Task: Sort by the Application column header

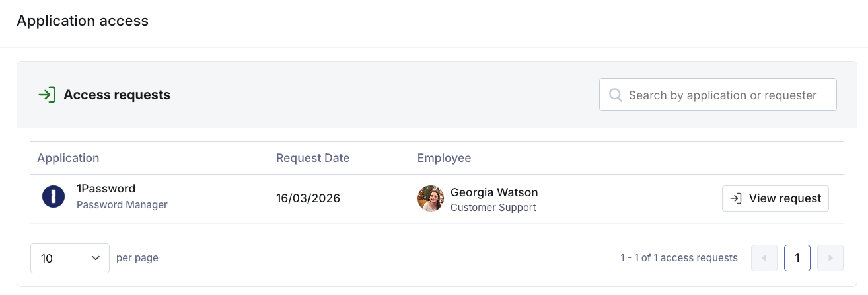Action: [68, 158]
